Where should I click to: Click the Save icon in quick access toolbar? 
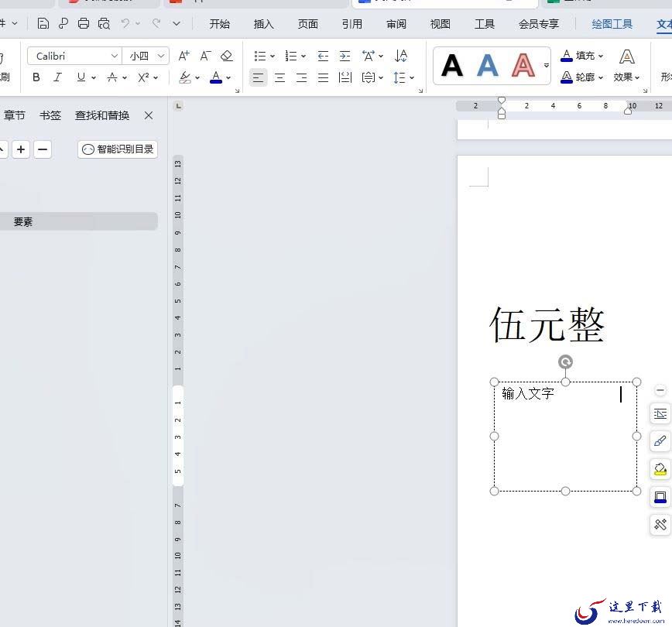coord(43,23)
